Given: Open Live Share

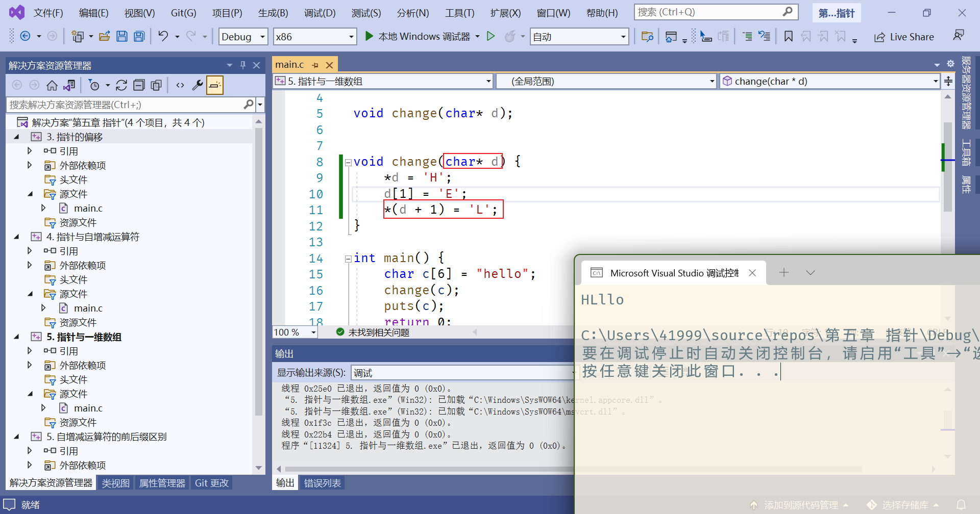Looking at the screenshot, I should click(x=904, y=37).
